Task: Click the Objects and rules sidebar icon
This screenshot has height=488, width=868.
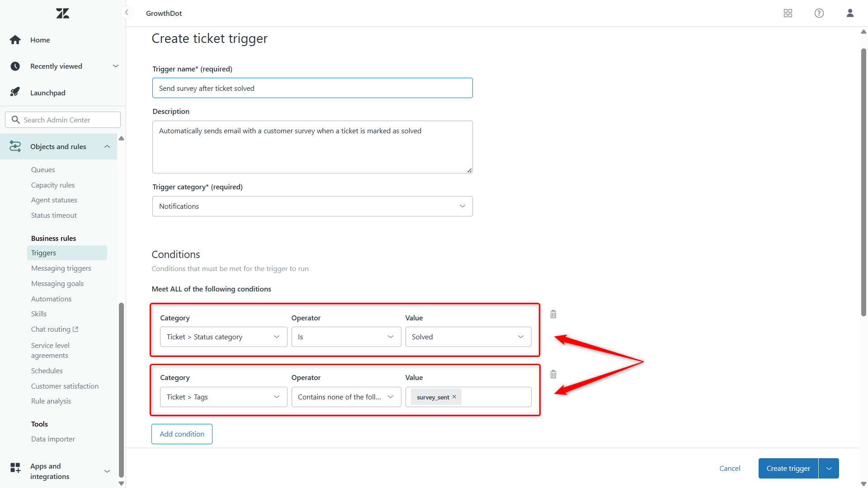Action: pyautogui.click(x=15, y=146)
